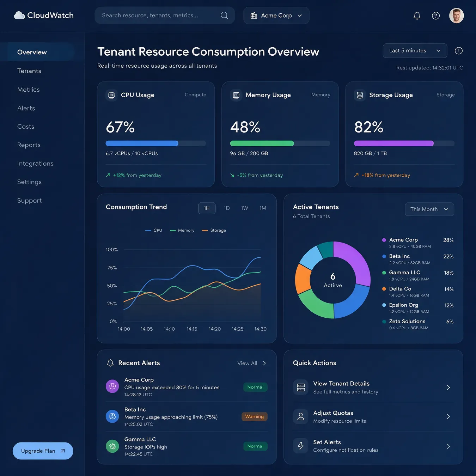
Task: Click the info icon beside time range
Action: coord(459,51)
